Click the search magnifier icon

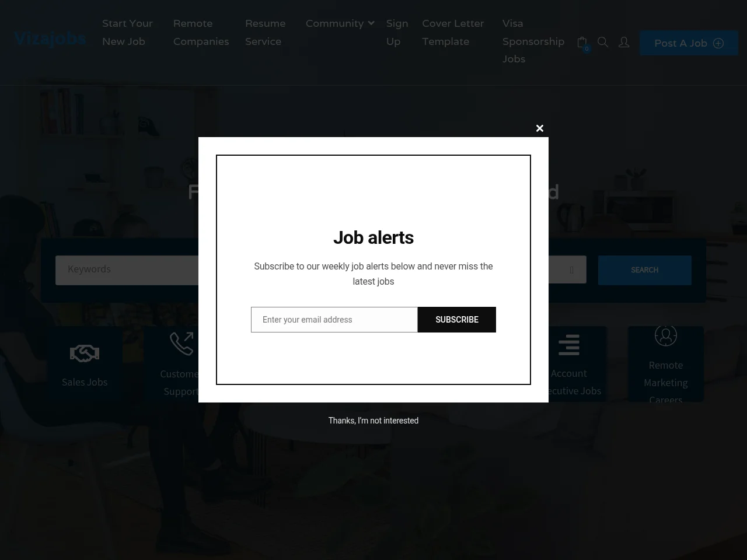(x=603, y=42)
